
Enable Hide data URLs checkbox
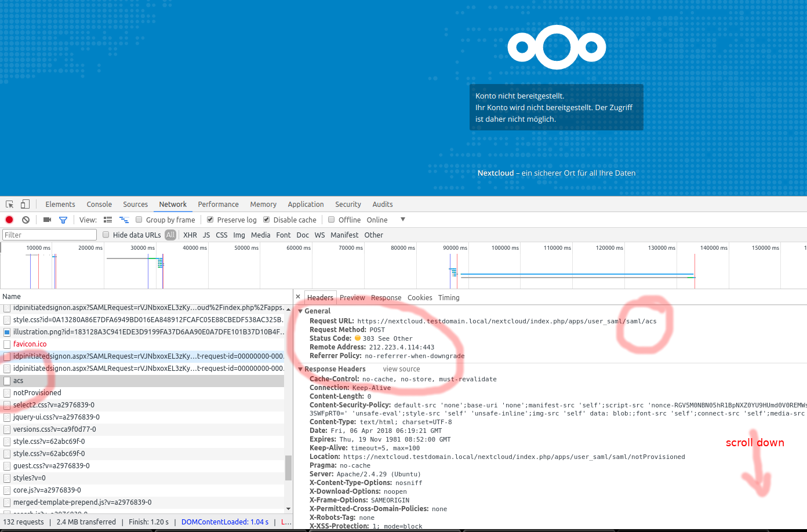pyautogui.click(x=106, y=235)
